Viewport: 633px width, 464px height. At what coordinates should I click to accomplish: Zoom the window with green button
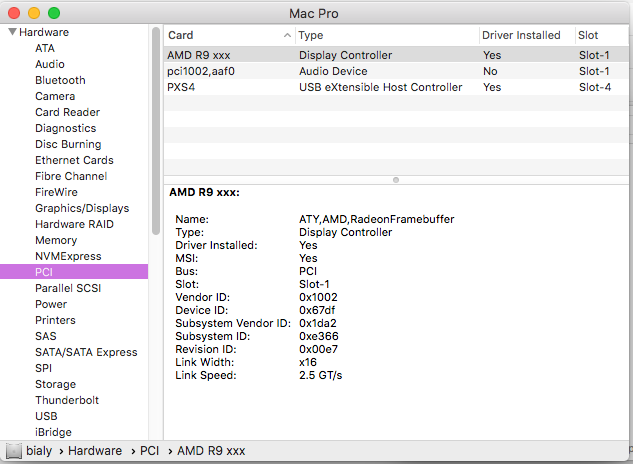click(x=54, y=13)
